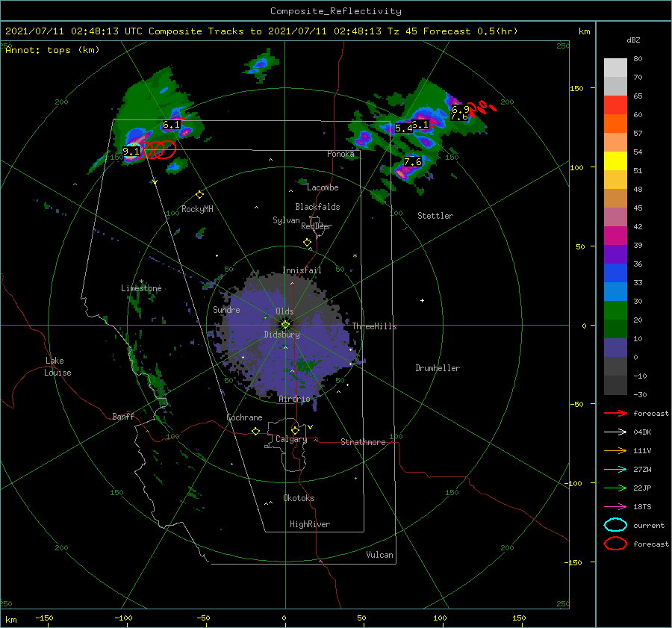672x628 pixels.
Task: Select the orange 111V arrow legend icon
Action: pyautogui.click(x=615, y=450)
